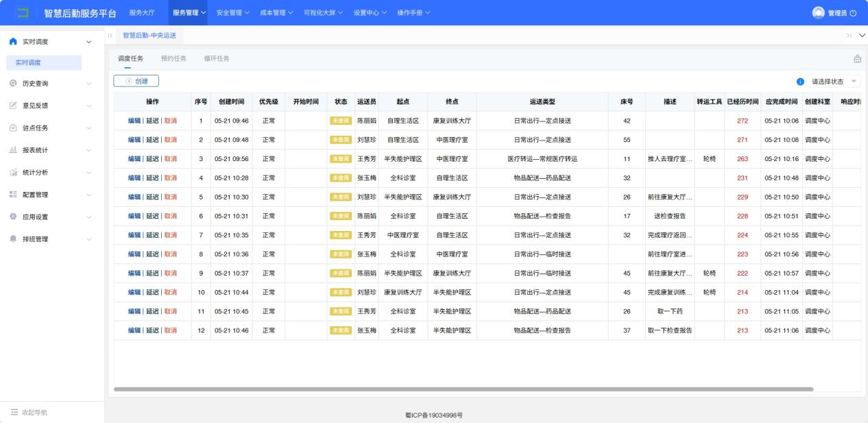Click the power icon beside 管理员
Screen dimensions: 868x423
point(854,13)
